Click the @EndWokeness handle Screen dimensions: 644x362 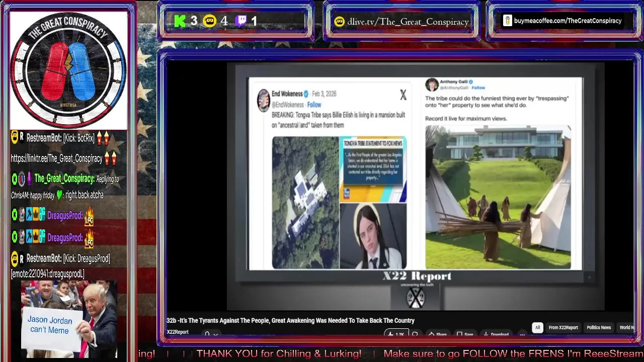coord(288,105)
